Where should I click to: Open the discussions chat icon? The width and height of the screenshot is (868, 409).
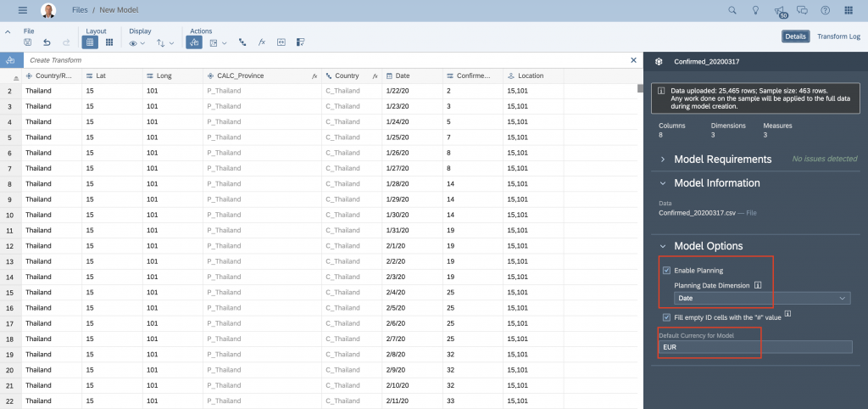[802, 10]
